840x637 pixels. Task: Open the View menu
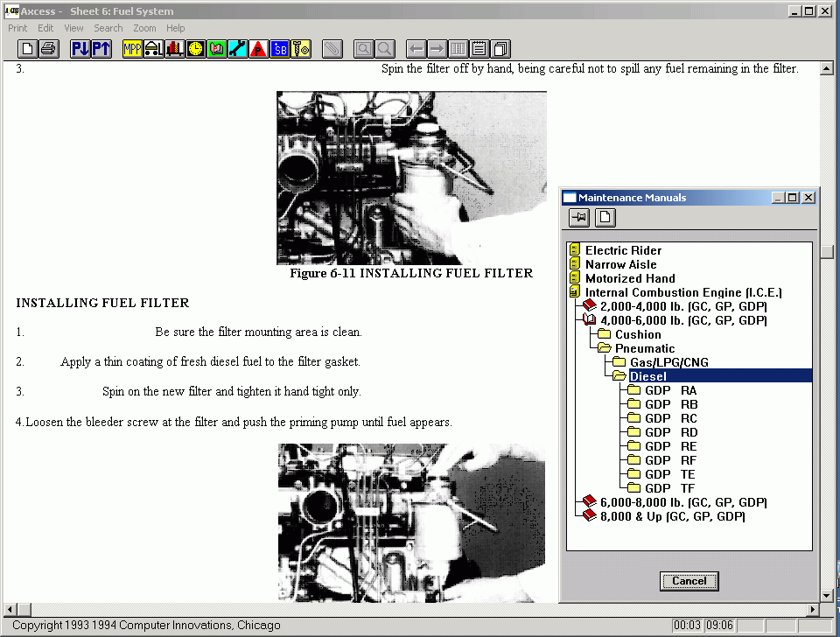[x=73, y=28]
